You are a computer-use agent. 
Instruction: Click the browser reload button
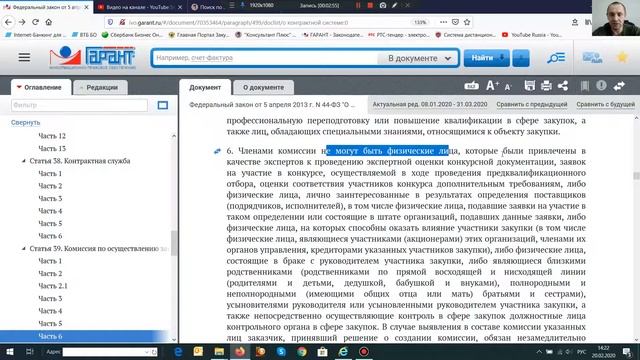36,22
